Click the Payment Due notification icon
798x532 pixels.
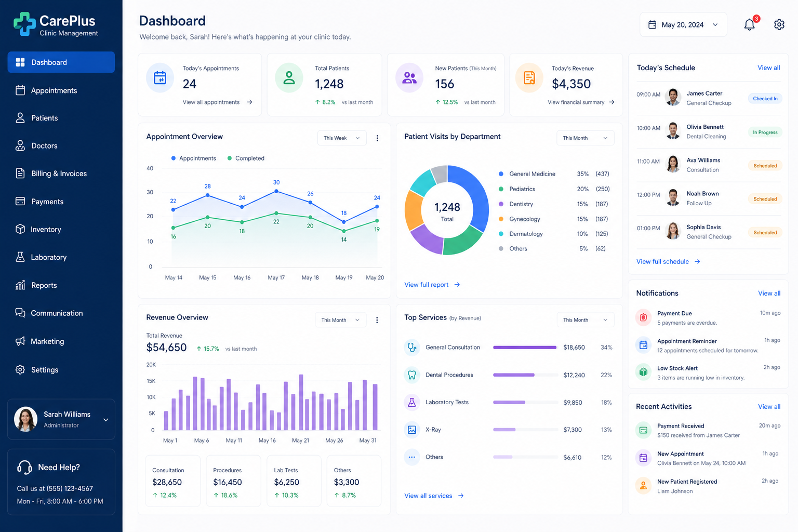pyautogui.click(x=643, y=317)
